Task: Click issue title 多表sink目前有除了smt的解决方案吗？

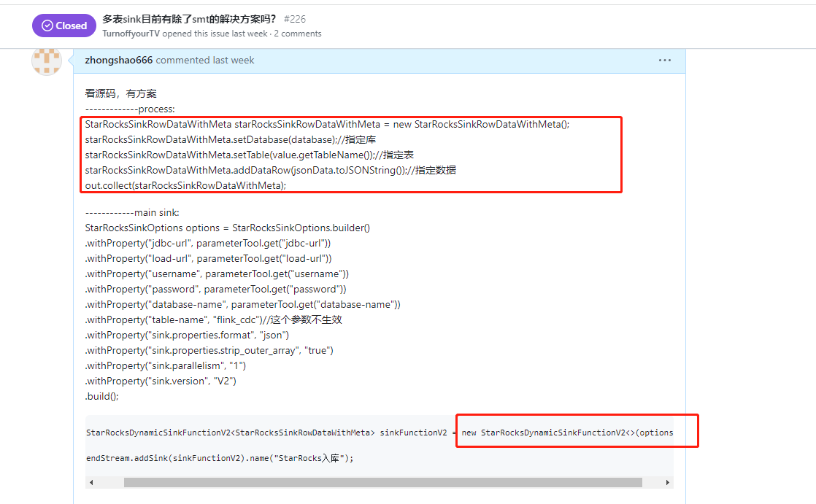Action: (189, 19)
